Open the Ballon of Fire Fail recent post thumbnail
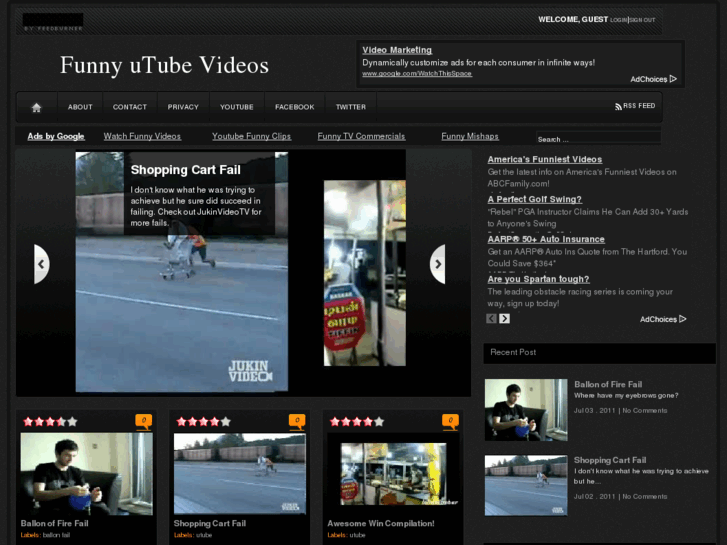The image size is (727, 545). (x=526, y=410)
